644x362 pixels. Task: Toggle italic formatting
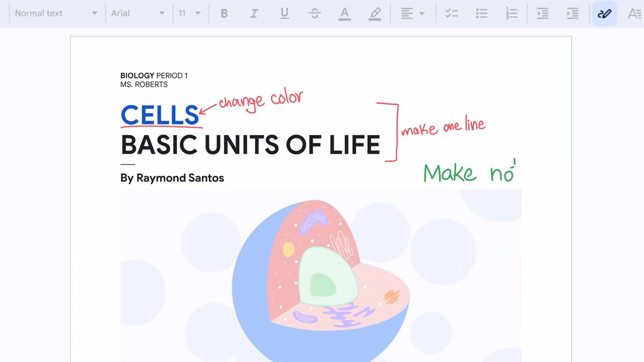[x=254, y=13]
